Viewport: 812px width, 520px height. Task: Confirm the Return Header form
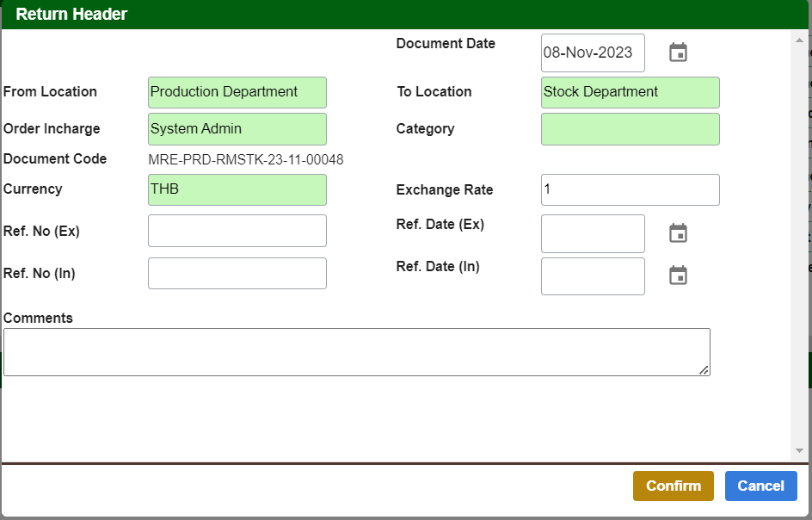[x=674, y=486]
